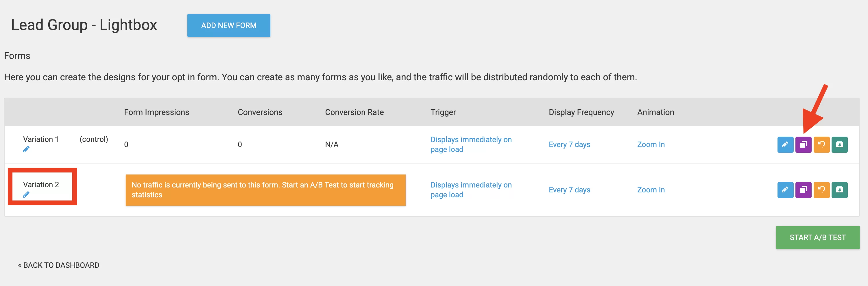Change Variation 2 Every 7 days frequency
868x286 pixels.
[x=569, y=190]
